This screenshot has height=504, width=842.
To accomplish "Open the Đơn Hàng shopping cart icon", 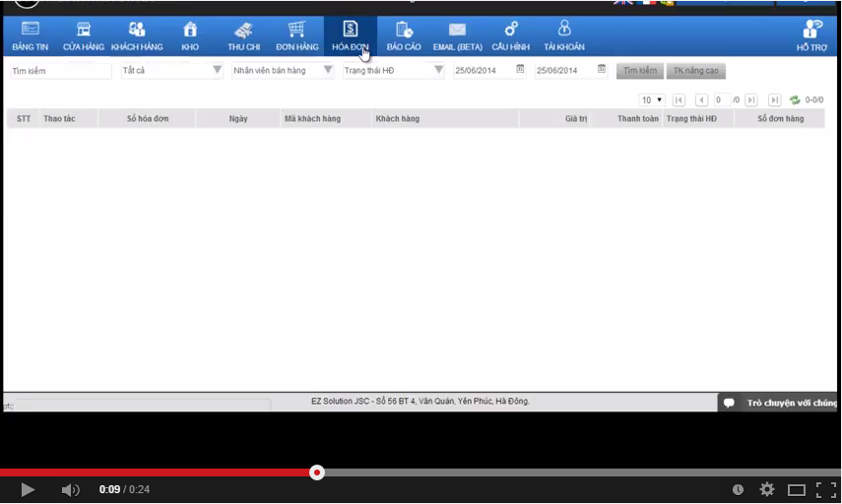I will point(296,31).
